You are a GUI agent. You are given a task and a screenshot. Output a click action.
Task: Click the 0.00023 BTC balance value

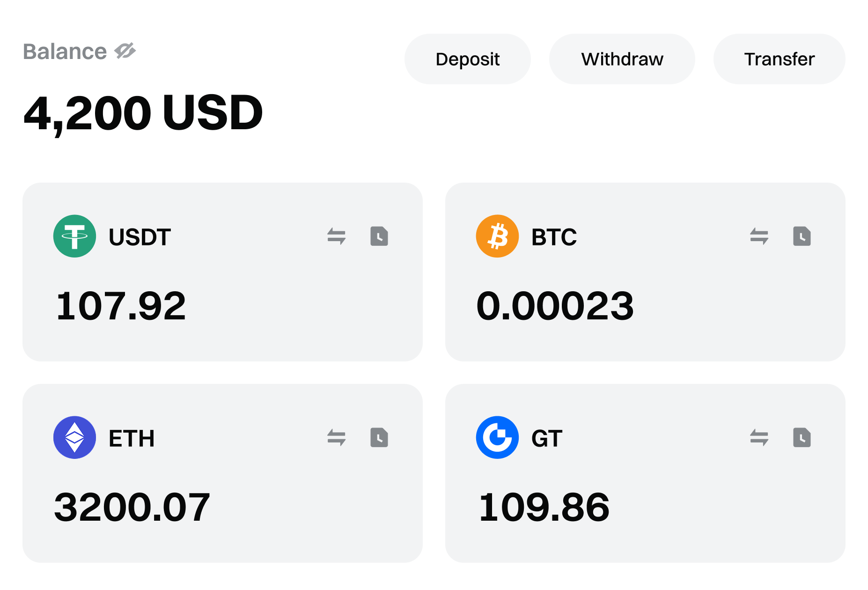(555, 306)
